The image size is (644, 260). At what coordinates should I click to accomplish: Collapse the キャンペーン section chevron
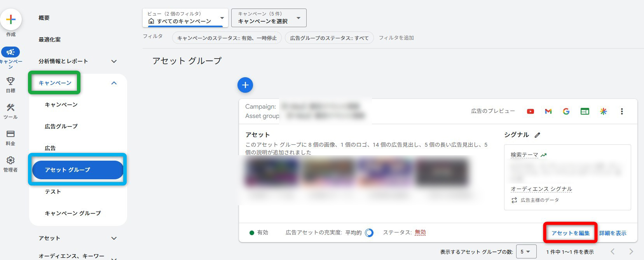[x=114, y=83]
